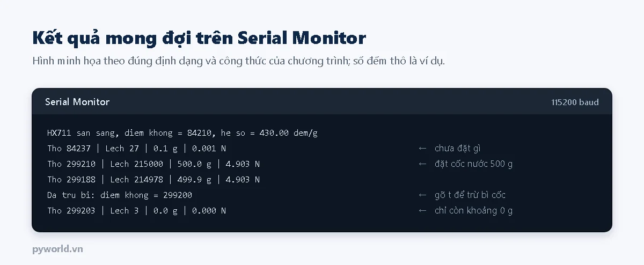Click the '4.903 N' value in the 500.0 g row
644x265 pixels.
point(243,164)
